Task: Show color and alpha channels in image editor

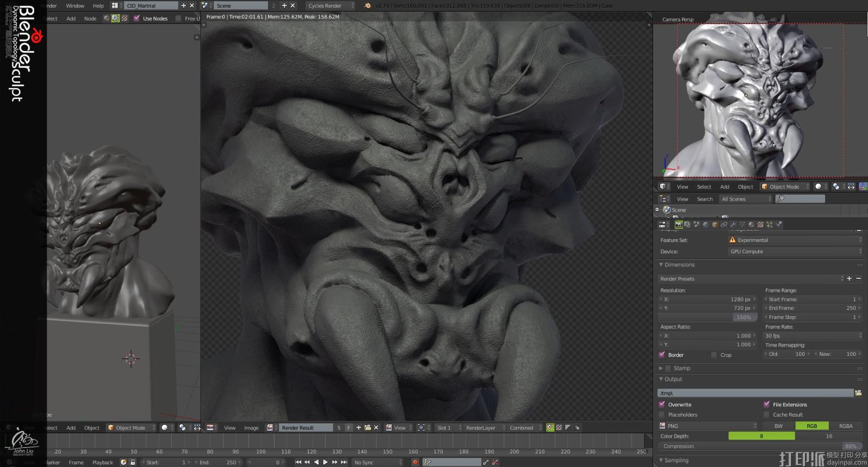Action: (550, 428)
